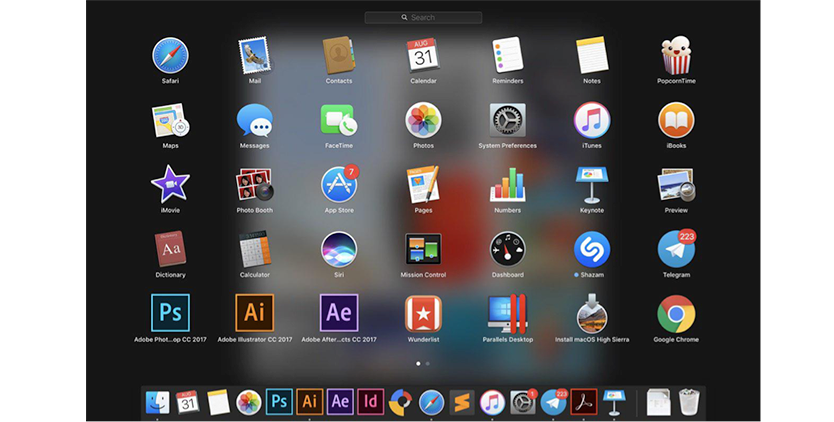Open the Preview app
Screen dimensions: 834x422
(x=676, y=184)
